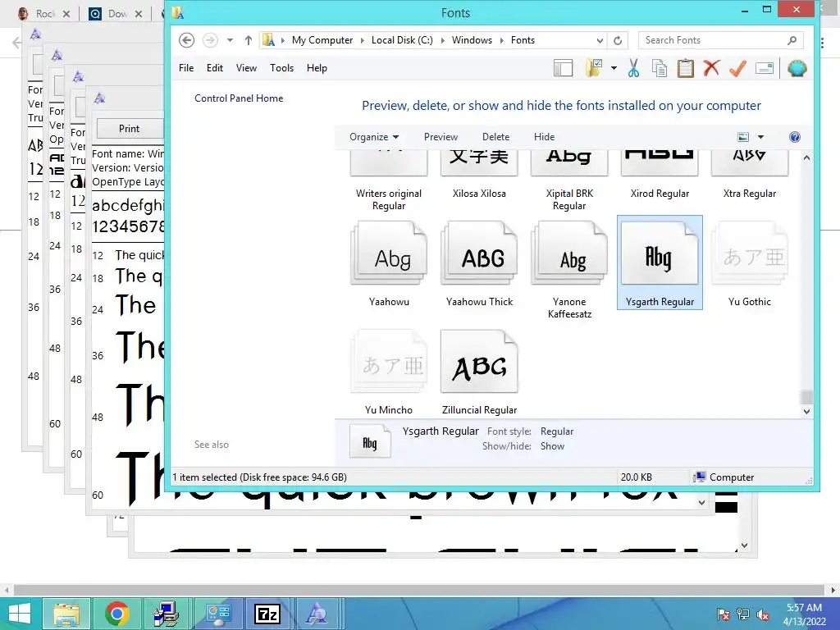Open the Tools menu
The width and height of the screenshot is (840, 630).
tap(282, 68)
